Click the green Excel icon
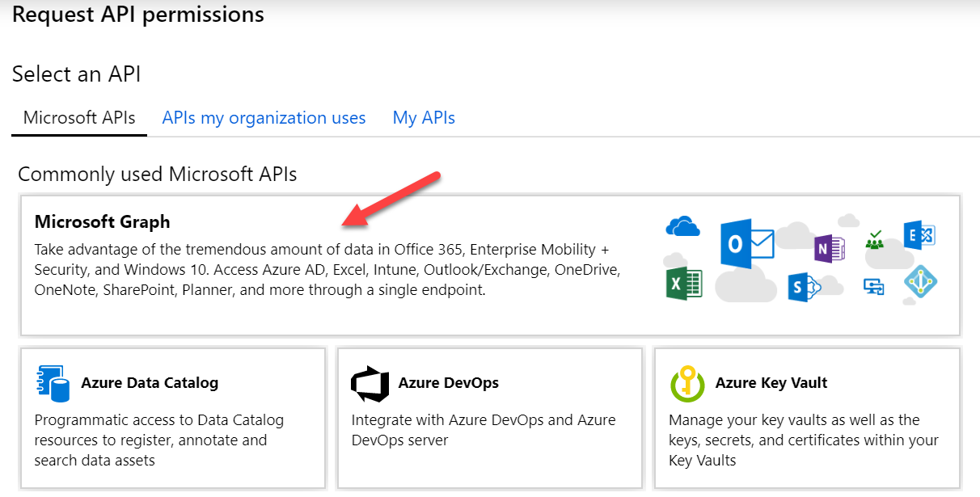 [684, 284]
